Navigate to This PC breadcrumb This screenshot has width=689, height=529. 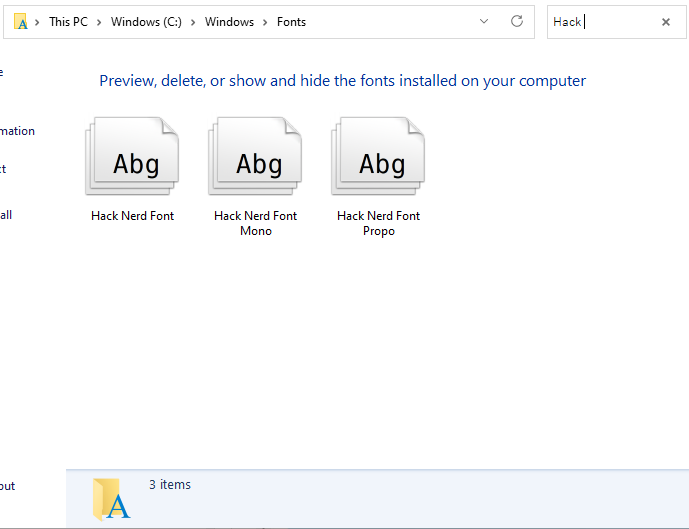(x=68, y=22)
